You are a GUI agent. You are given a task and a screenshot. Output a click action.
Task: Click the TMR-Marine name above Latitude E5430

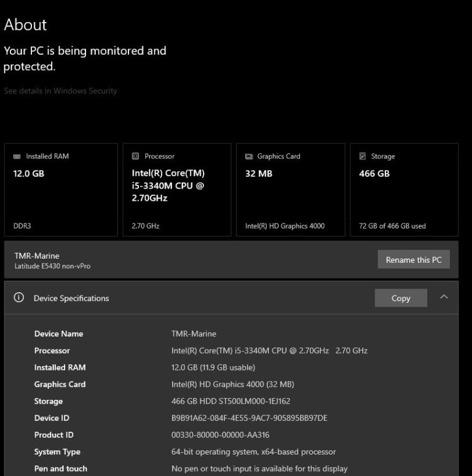click(37, 256)
